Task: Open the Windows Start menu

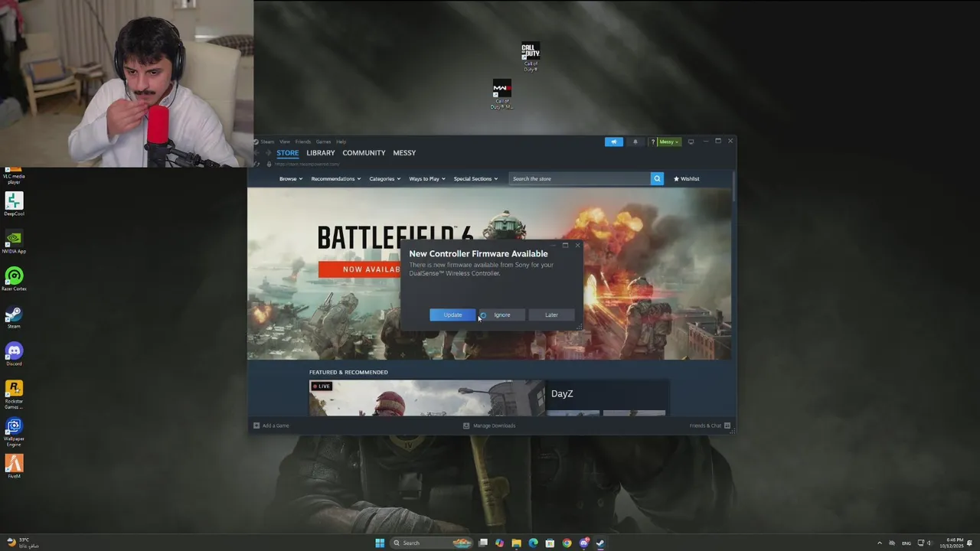Action: [380, 543]
